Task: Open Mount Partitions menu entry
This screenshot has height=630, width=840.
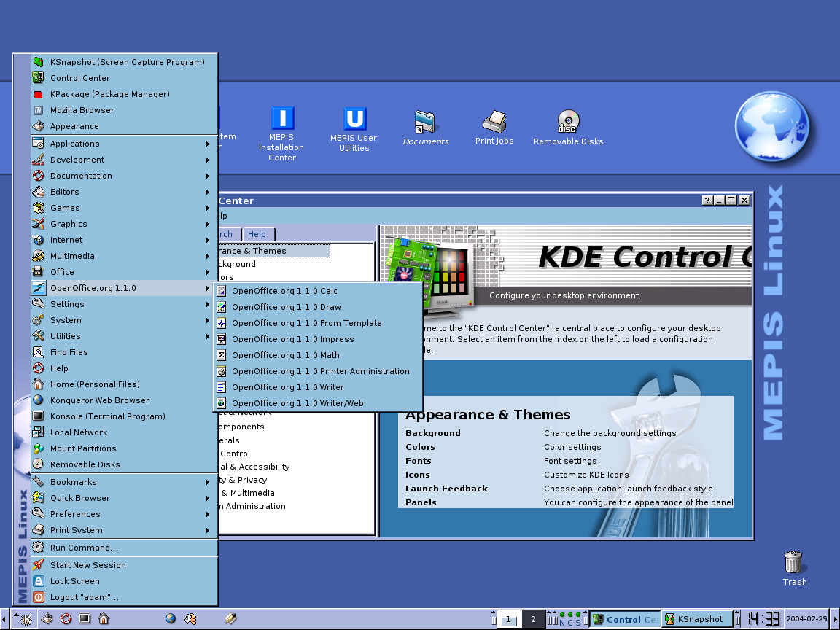Action: tap(124, 448)
